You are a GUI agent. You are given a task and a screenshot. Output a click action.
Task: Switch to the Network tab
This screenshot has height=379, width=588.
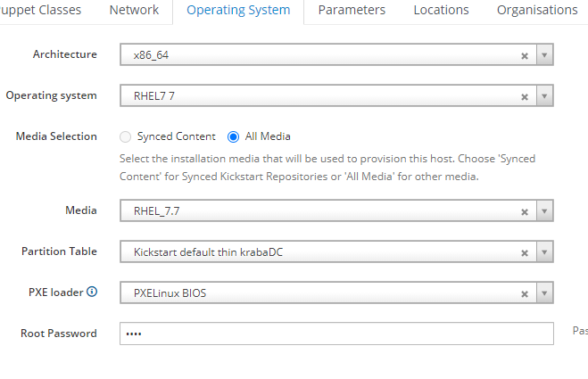[134, 10]
